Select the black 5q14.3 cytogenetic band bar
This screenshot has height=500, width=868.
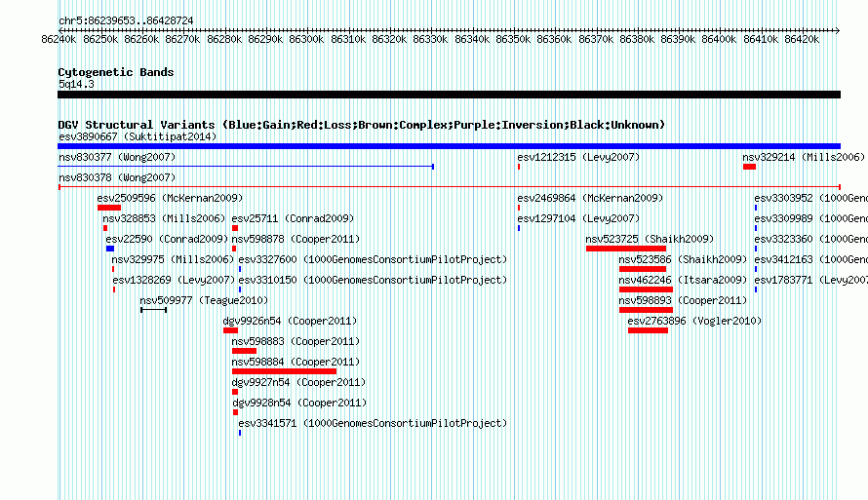point(449,96)
